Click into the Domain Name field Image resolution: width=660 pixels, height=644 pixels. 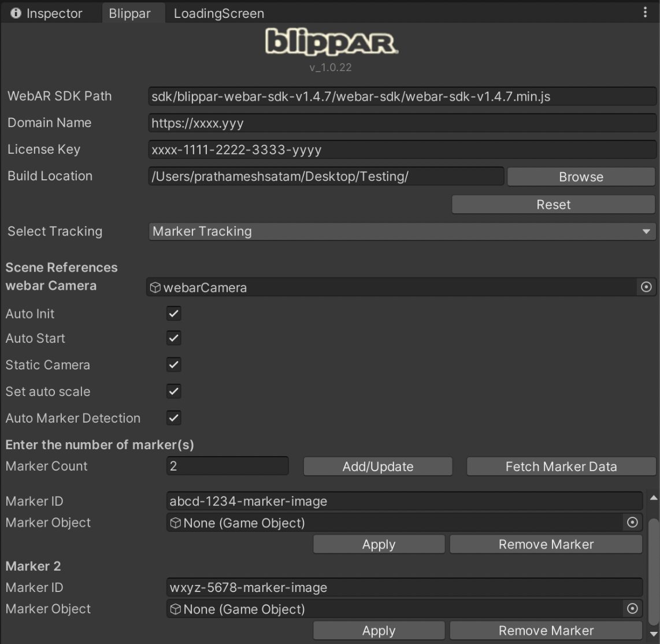tap(402, 123)
